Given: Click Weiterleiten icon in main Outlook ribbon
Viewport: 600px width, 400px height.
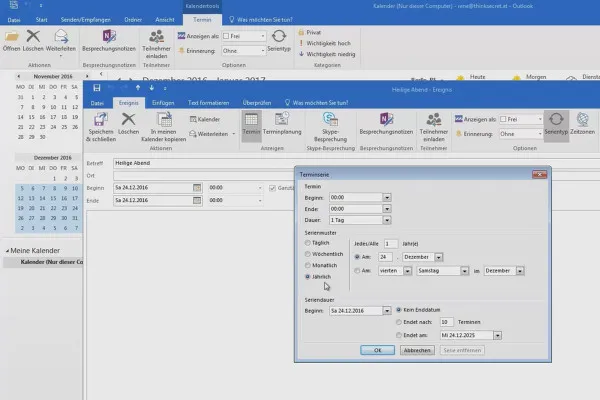Looking at the screenshot, I should click(x=61, y=36).
